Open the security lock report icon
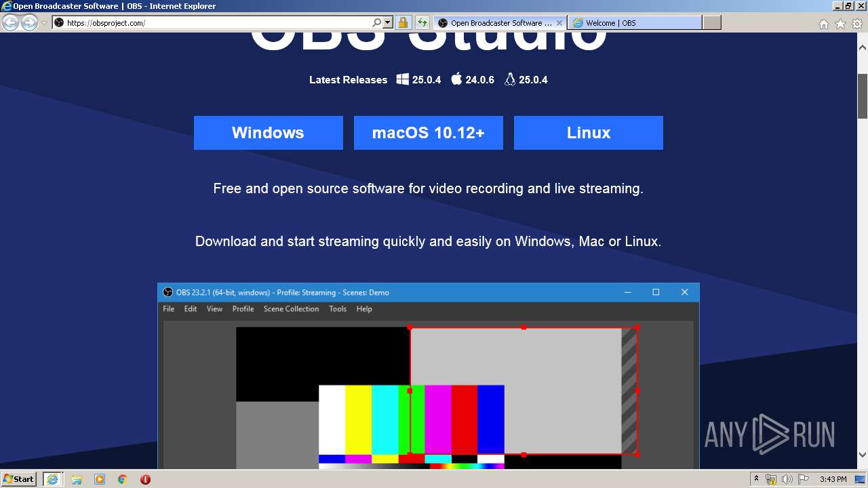The width and height of the screenshot is (868, 488). [x=403, y=22]
